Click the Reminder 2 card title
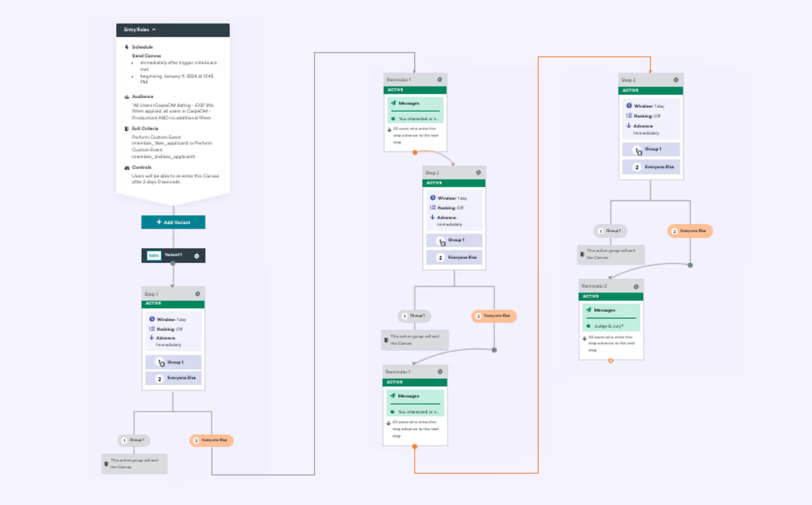This screenshot has height=505, width=812. 594,286
